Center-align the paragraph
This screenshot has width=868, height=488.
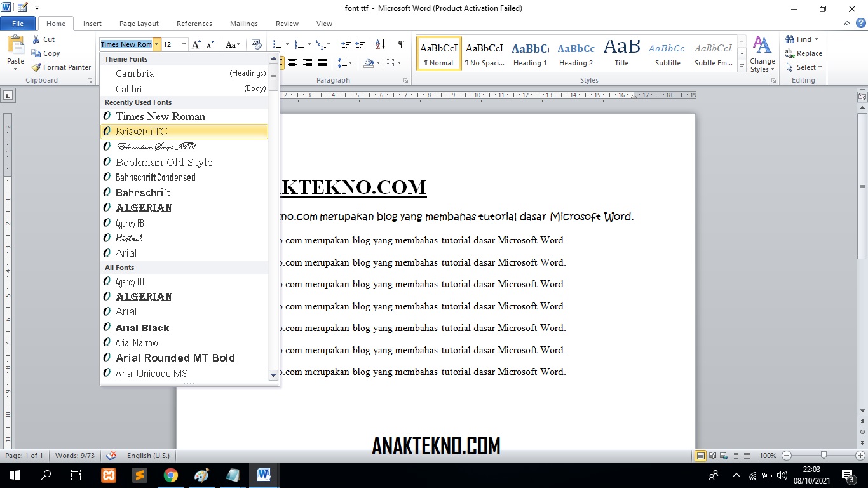(x=292, y=63)
